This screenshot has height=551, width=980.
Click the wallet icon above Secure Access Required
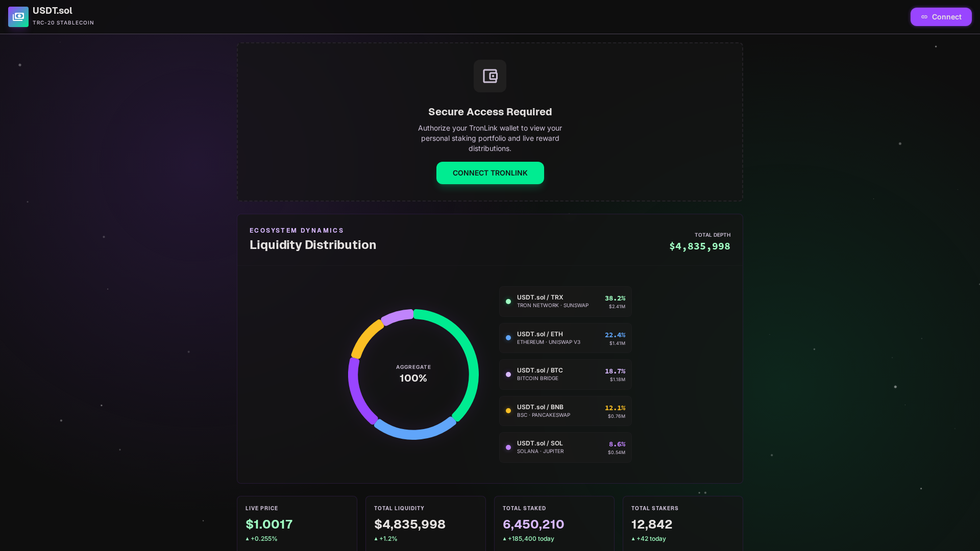coord(490,76)
